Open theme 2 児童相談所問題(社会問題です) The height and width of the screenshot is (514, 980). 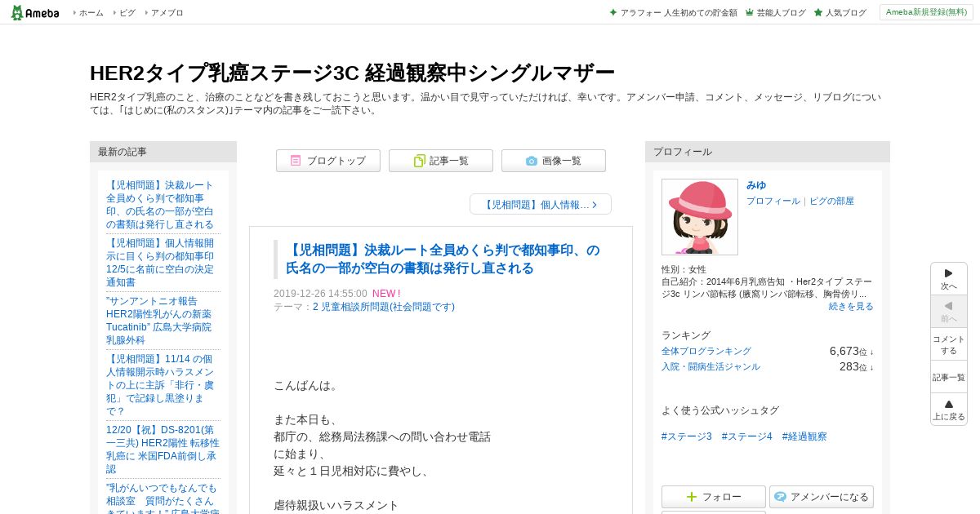[x=383, y=307]
